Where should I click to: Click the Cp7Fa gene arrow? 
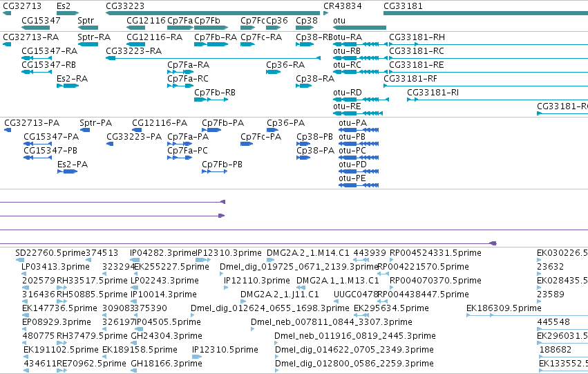[x=180, y=28]
